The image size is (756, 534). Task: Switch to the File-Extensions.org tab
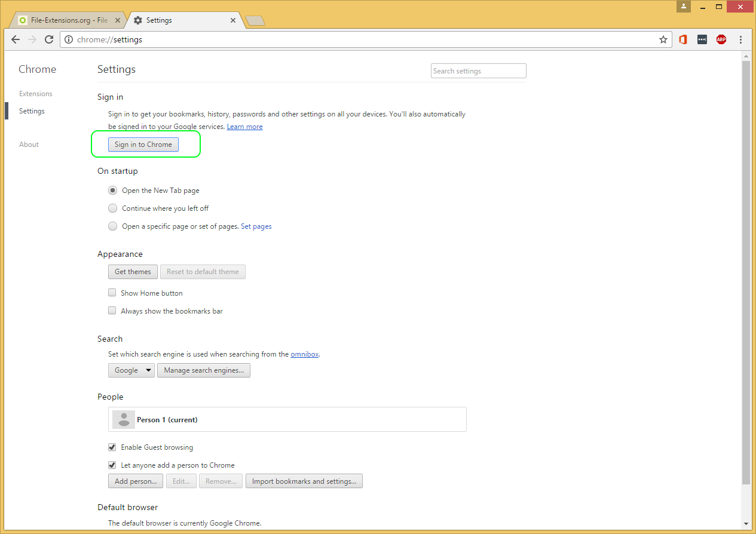click(x=66, y=20)
